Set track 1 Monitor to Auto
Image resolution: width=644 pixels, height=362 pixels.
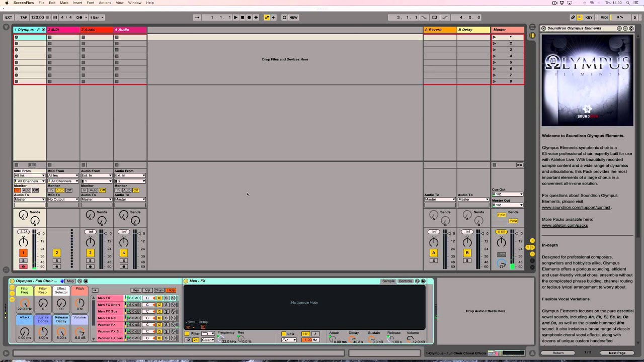tap(26, 191)
